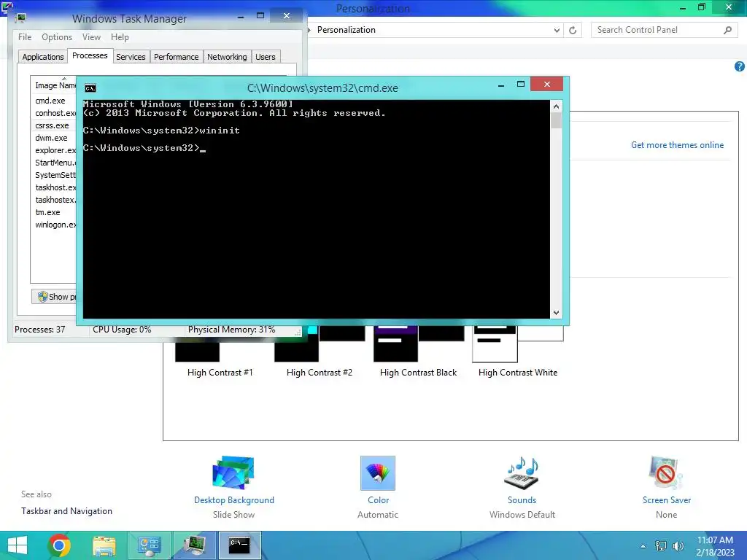Launch Google Chrome from taskbar
Viewport: 747px width, 560px height.
pos(59,545)
